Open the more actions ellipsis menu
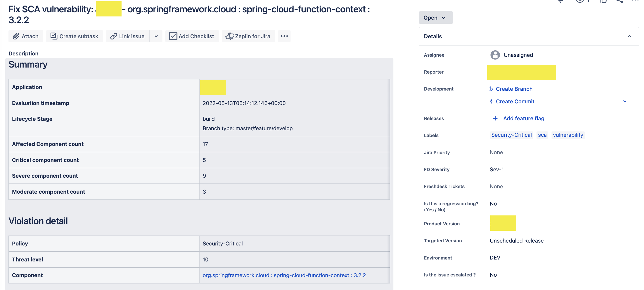This screenshot has width=644, height=290. click(x=284, y=36)
